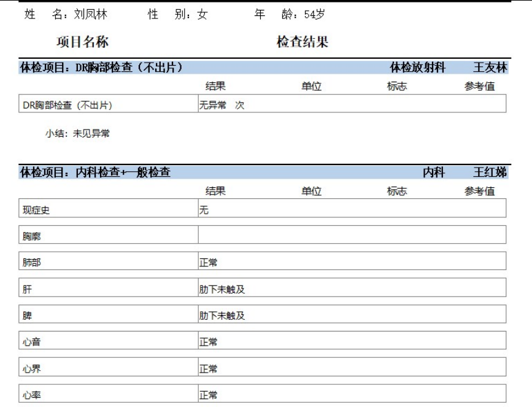
Task: Click the 脾 row label
Action: (27, 316)
